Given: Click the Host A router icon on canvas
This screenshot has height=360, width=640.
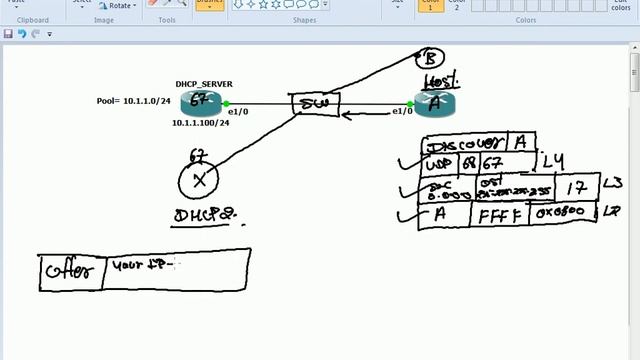Looking at the screenshot, I should [x=435, y=104].
